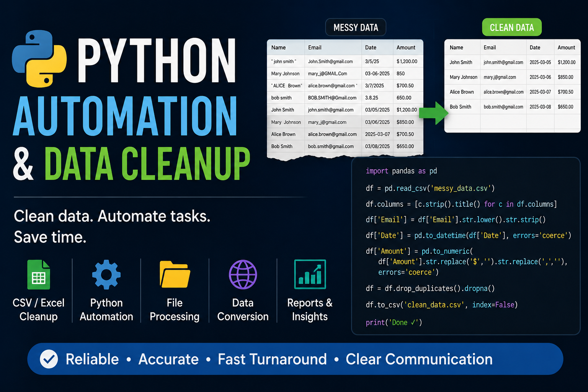
Task: Click the Name header in clean data table
Action: coord(456,47)
